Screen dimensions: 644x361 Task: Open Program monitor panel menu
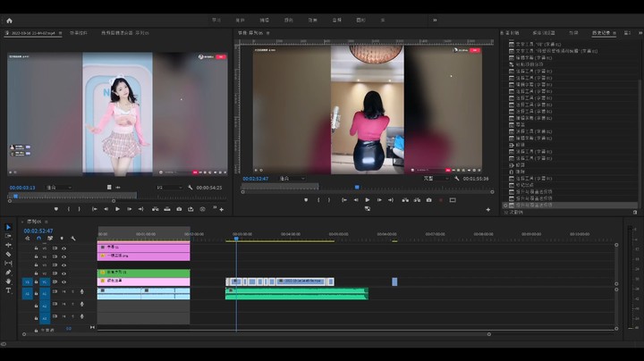[268, 33]
